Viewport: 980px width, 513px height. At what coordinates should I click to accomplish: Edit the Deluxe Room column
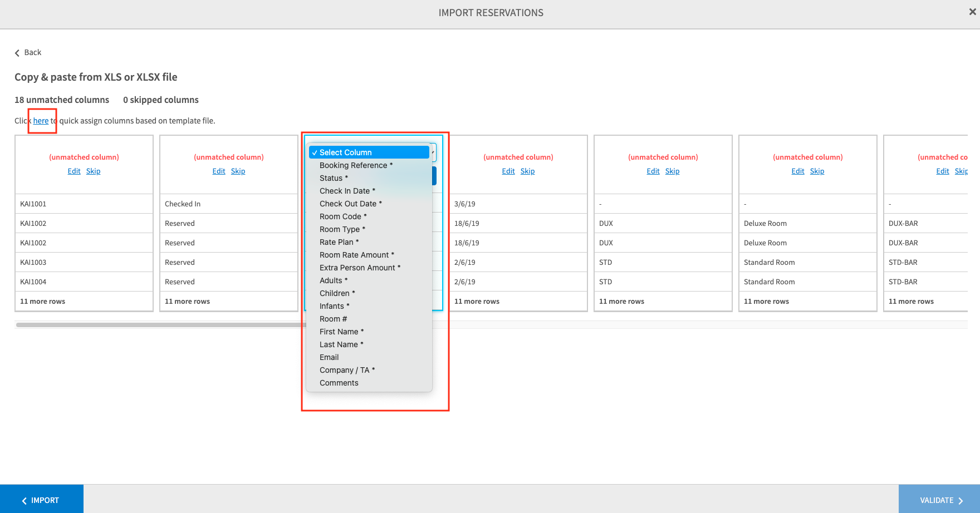(x=798, y=171)
